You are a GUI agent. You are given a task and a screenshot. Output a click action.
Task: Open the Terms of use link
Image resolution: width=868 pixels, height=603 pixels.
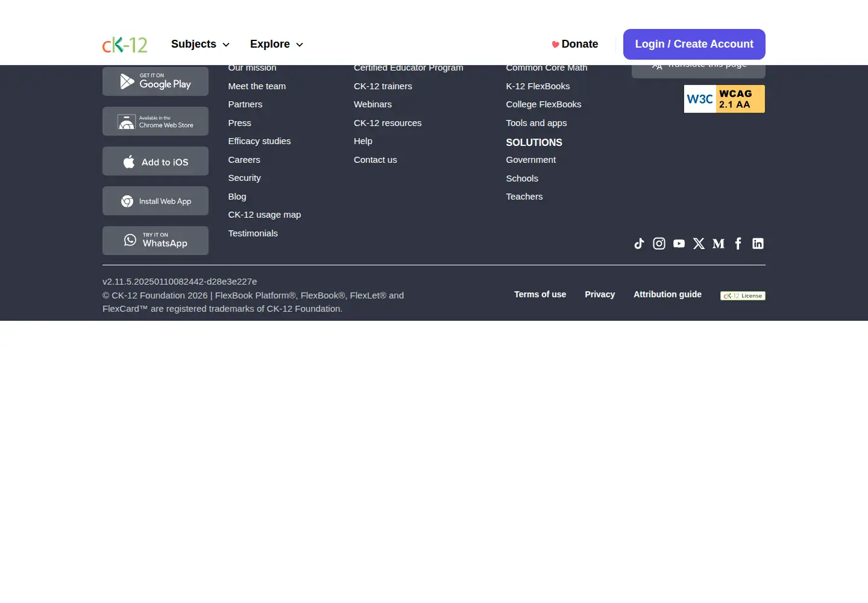(540, 294)
